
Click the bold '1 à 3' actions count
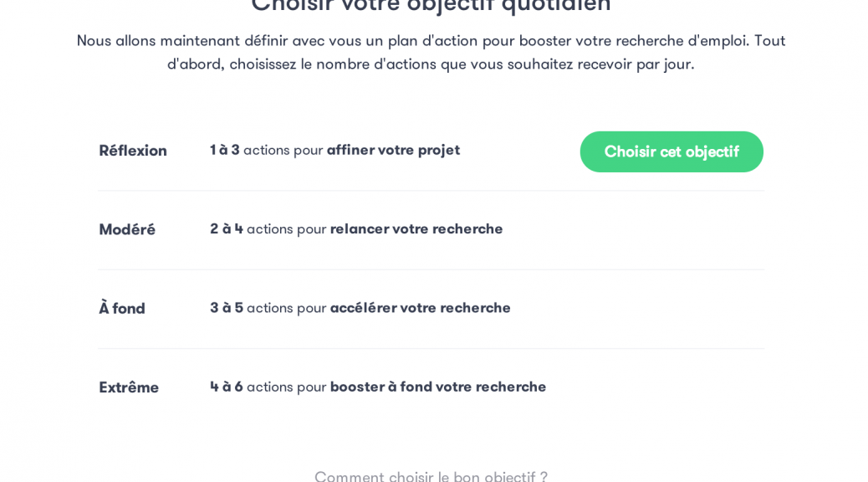224,150
